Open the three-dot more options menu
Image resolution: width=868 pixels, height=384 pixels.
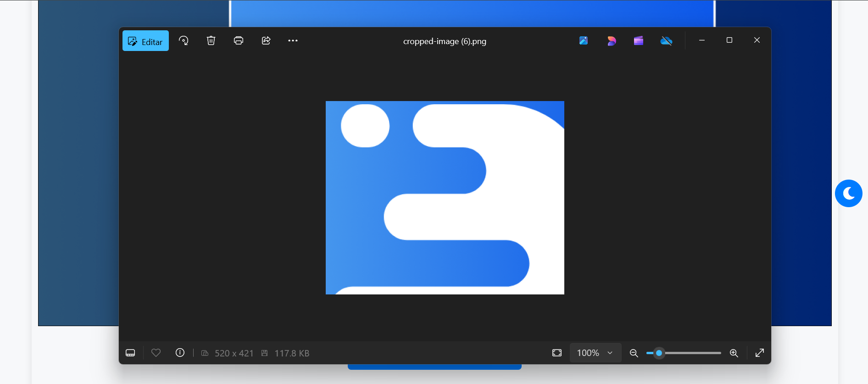tap(293, 40)
